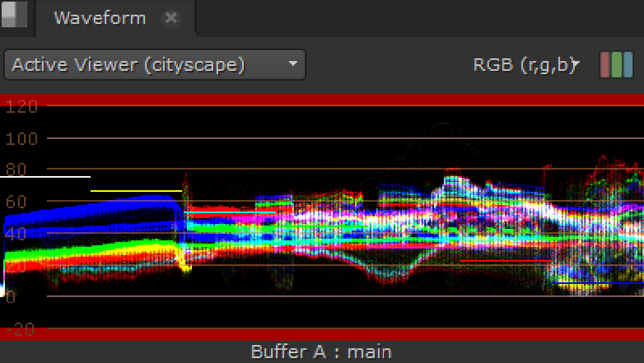
Task: Open the pane content chooser icon
Action: tap(15, 15)
